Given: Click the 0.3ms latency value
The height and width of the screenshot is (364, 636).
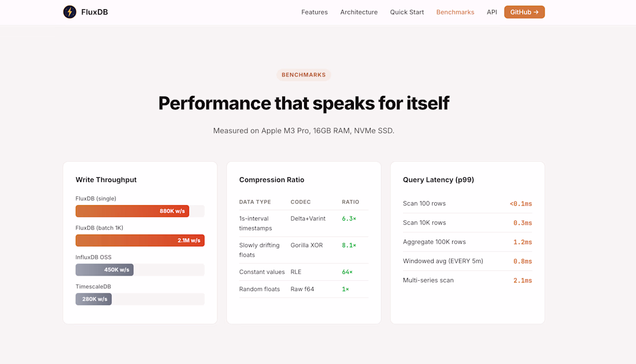Looking at the screenshot, I should coord(523,222).
